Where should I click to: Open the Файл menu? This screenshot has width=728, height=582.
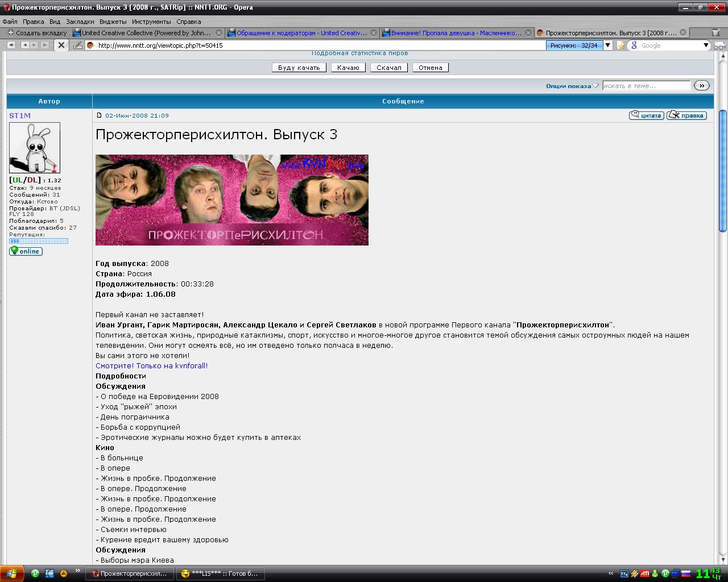coord(10,22)
